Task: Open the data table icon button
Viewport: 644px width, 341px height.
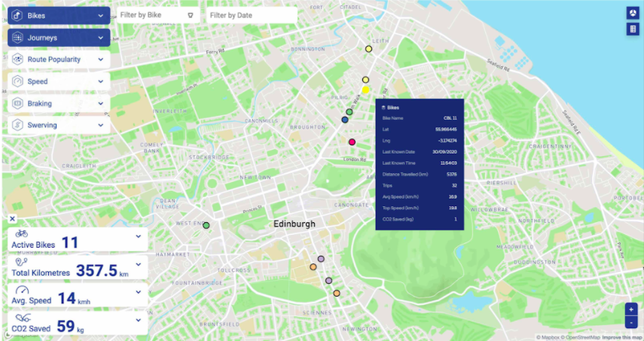Action: (633, 29)
